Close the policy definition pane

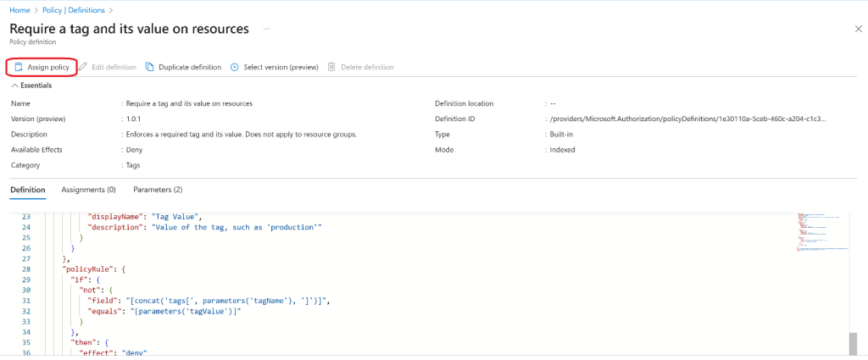[858, 29]
